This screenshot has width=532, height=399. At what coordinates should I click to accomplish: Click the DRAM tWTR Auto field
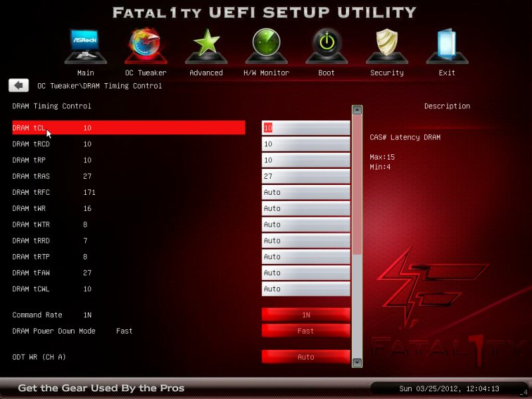coord(306,225)
